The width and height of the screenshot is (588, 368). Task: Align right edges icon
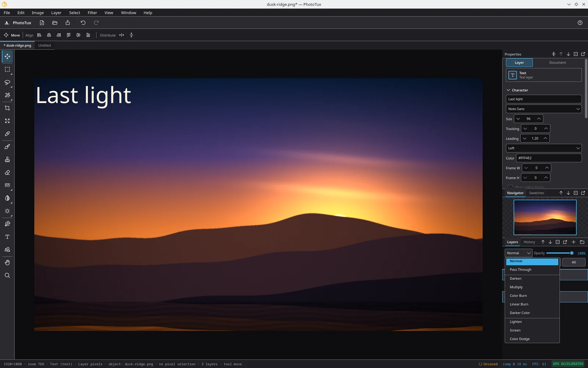(x=59, y=35)
